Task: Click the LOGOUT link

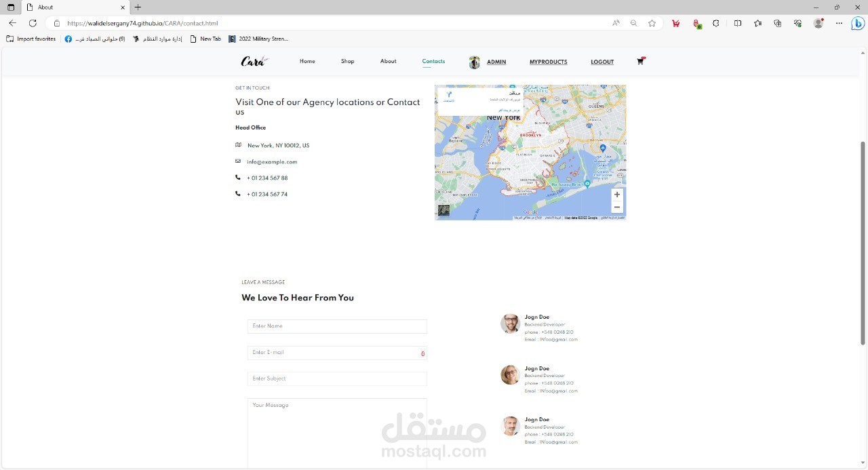Action: (x=602, y=62)
